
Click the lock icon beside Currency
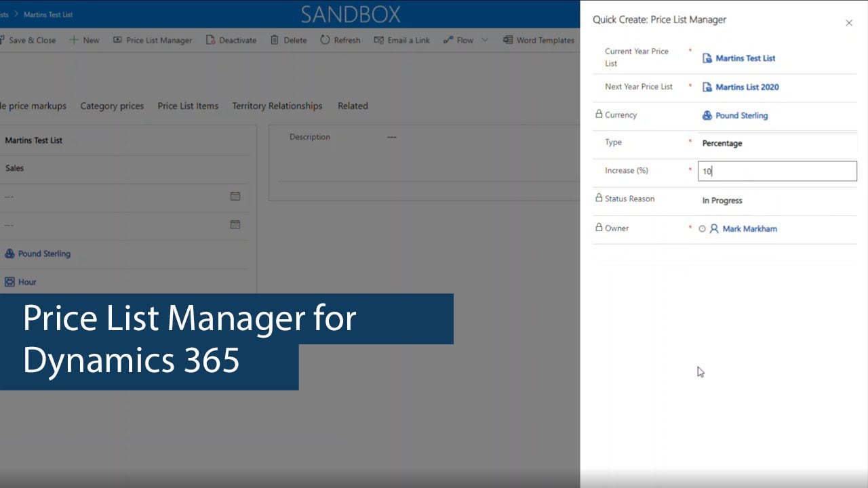pos(599,115)
